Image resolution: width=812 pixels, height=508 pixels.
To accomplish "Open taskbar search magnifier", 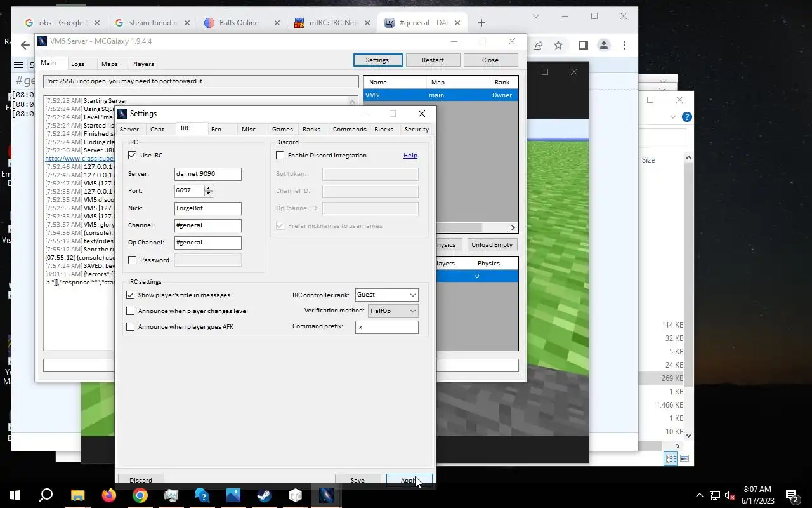I will coord(46,495).
